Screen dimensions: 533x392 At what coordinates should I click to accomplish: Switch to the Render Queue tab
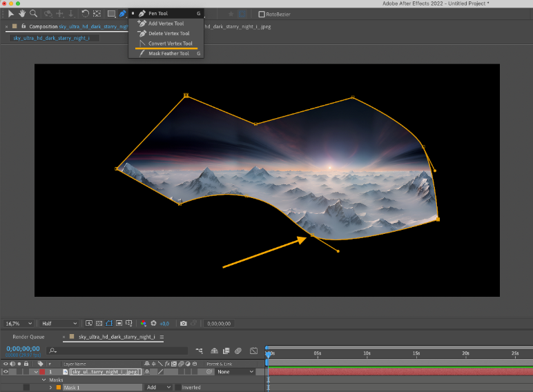28,337
